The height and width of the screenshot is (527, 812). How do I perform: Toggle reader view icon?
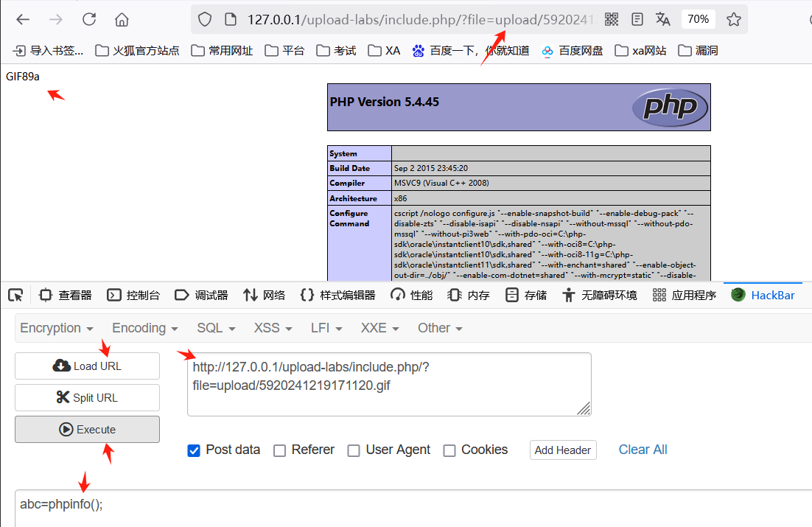[637, 20]
